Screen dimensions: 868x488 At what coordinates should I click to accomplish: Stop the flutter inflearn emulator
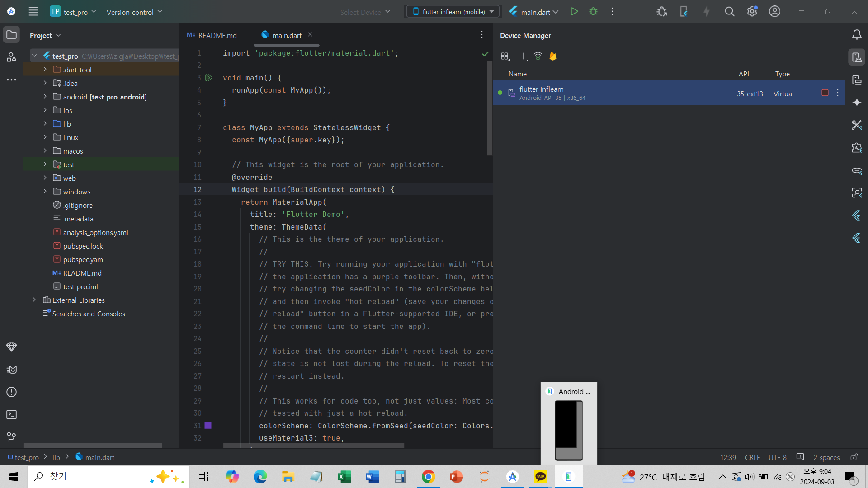[825, 93]
